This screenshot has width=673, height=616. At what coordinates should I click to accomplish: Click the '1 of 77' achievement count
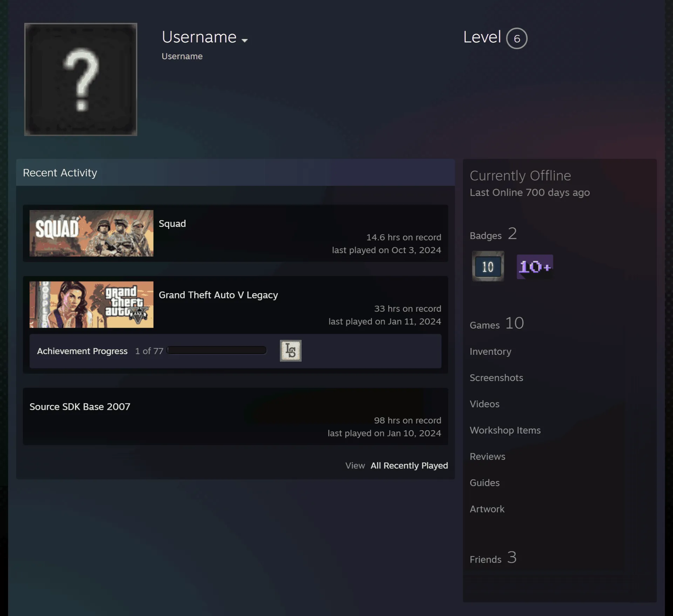149,351
